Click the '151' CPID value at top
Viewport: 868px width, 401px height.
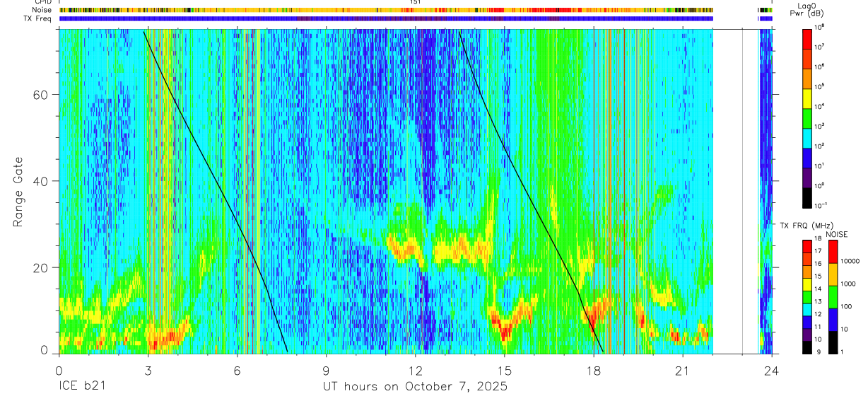click(x=416, y=2)
